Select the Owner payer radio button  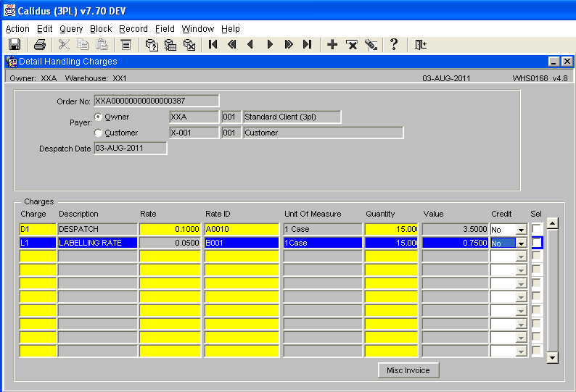98,117
